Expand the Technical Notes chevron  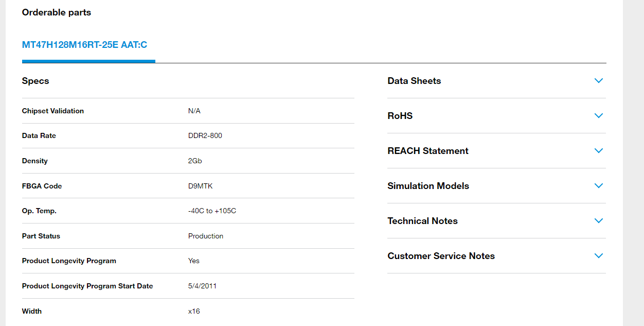(x=598, y=221)
